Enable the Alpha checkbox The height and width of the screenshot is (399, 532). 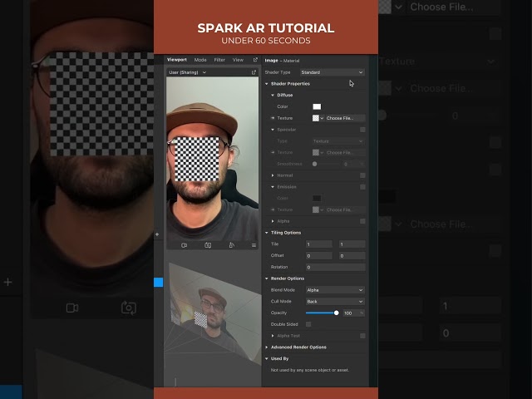362,221
